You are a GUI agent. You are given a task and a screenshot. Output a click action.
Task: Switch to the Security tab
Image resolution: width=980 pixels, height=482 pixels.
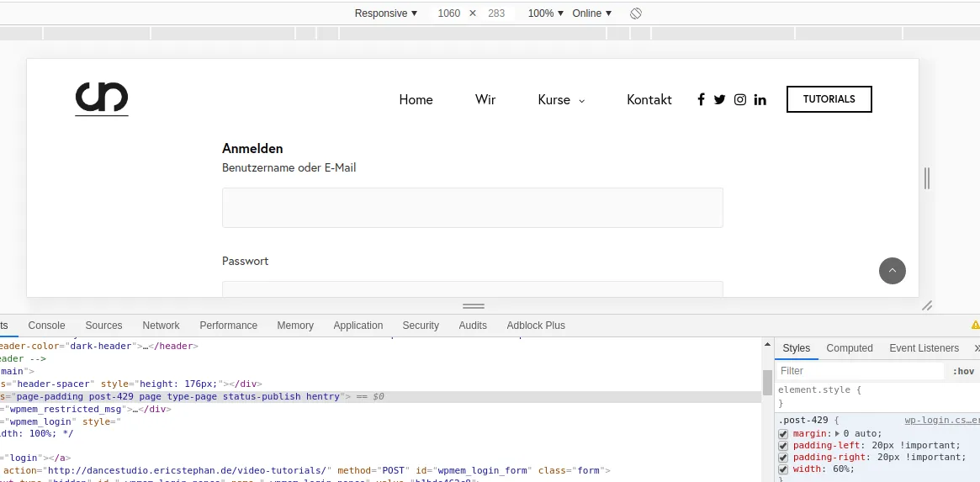421,325
